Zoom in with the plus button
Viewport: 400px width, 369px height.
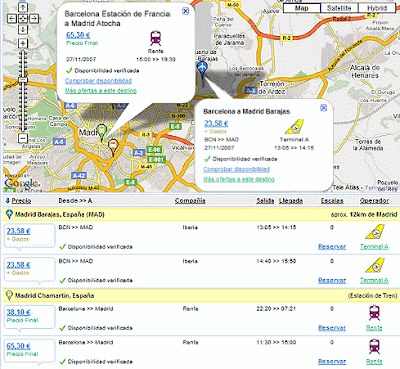[x=23, y=43]
